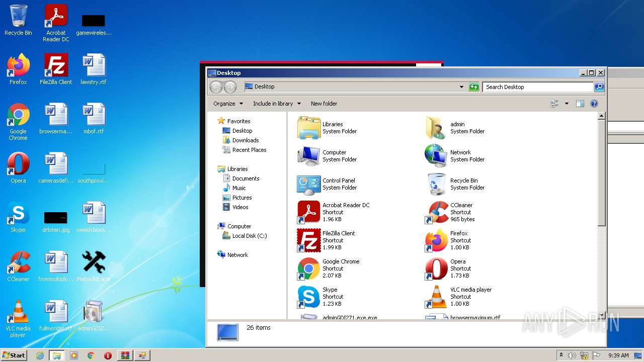
Task: Click the Search Desktop input field
Action: click(x=538, y=87)
